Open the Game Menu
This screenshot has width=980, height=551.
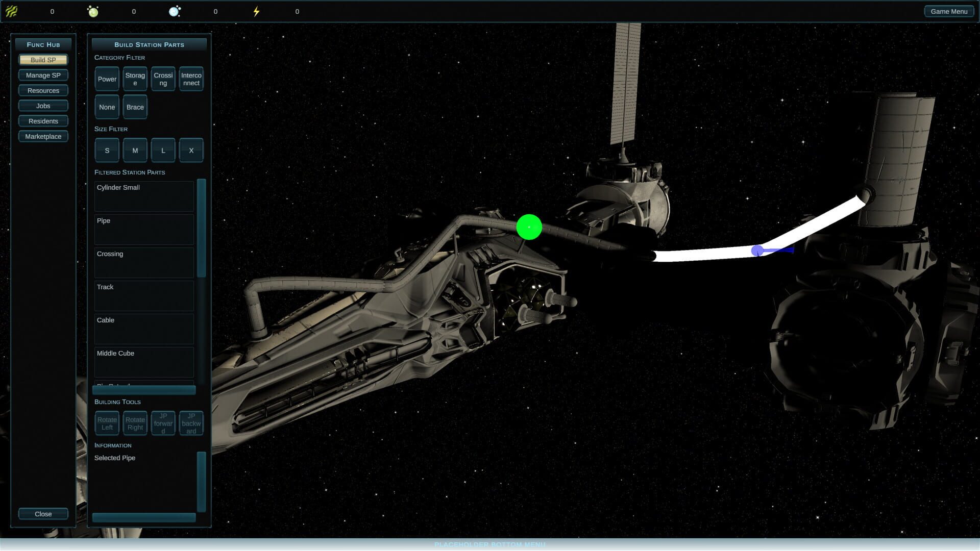click(948, 11)
